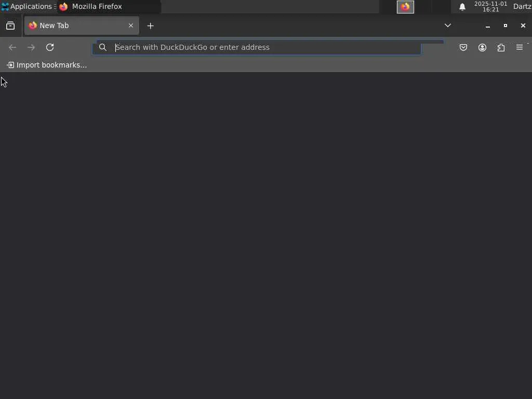Viewport: 532px width, 399px height.
Task: Open the Save to Pocket icon
Action: (x=463, y=47)
